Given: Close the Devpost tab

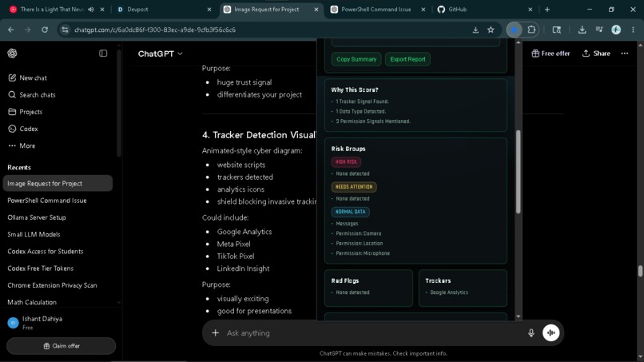Looking at the screenshot, I should pyautogui.click(x=209, y=9).
